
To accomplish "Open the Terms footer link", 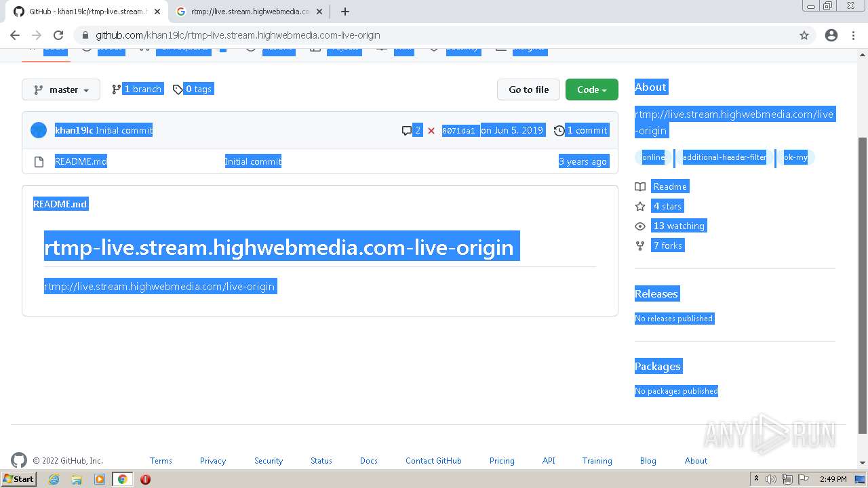I will click(x=161, y=460).
